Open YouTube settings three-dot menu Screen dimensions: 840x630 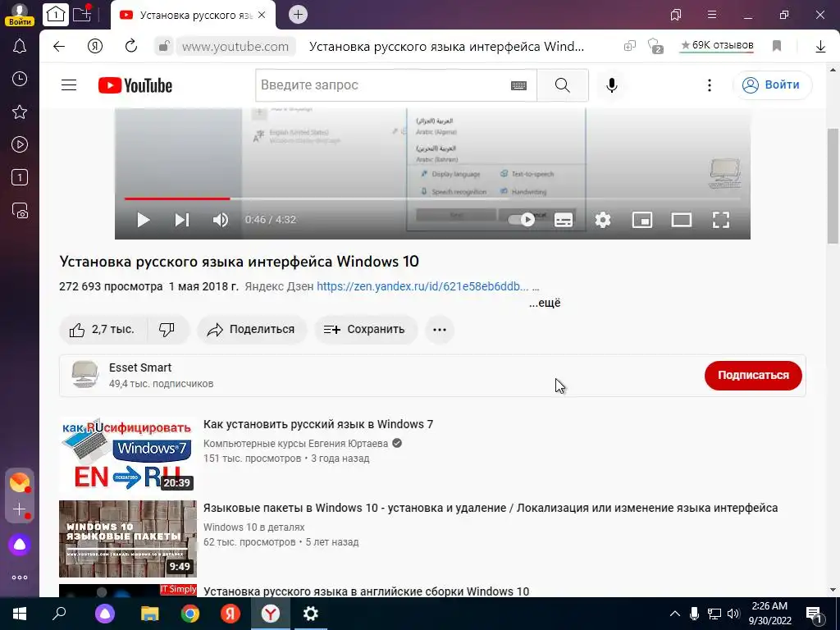(x=710, y=85)
